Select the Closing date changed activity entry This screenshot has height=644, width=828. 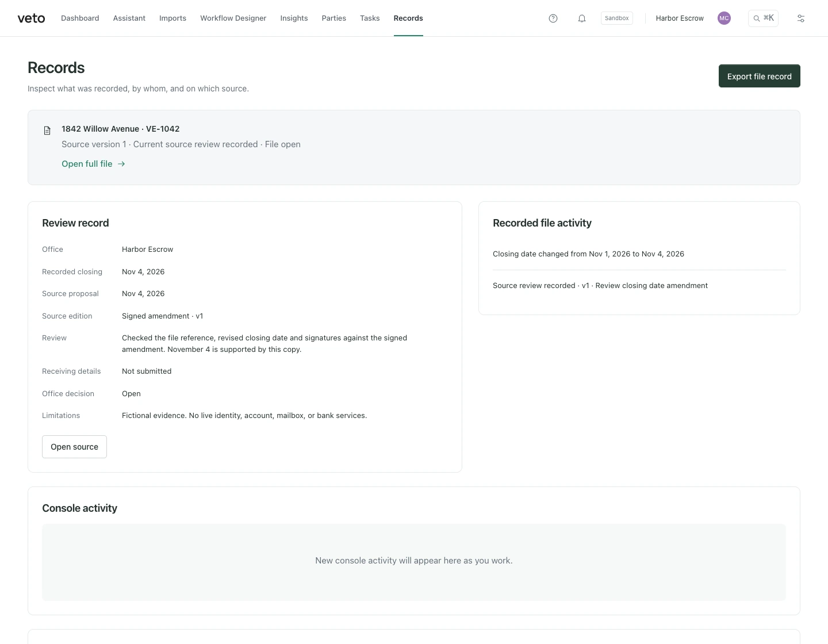point(588,254)
